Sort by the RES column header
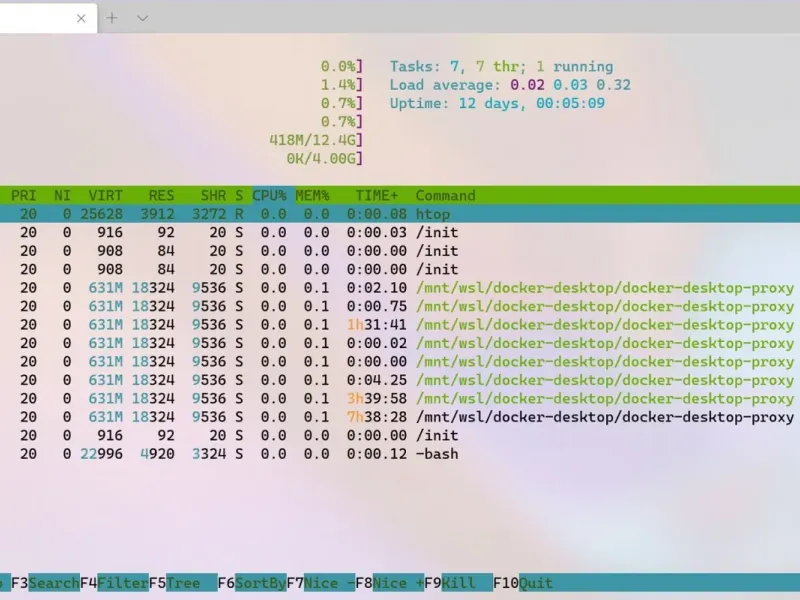The width and height of the screenshot is (800, 600). tap(161, 195)
